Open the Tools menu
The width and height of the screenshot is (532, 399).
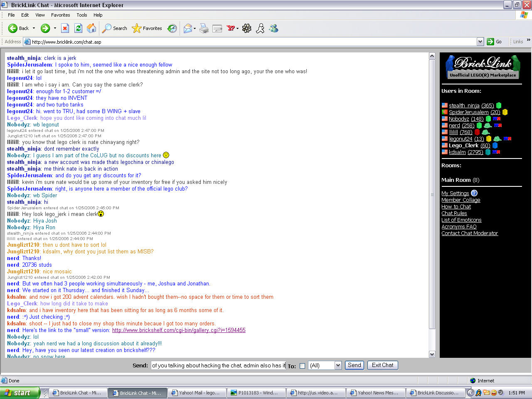coord(81,15)
